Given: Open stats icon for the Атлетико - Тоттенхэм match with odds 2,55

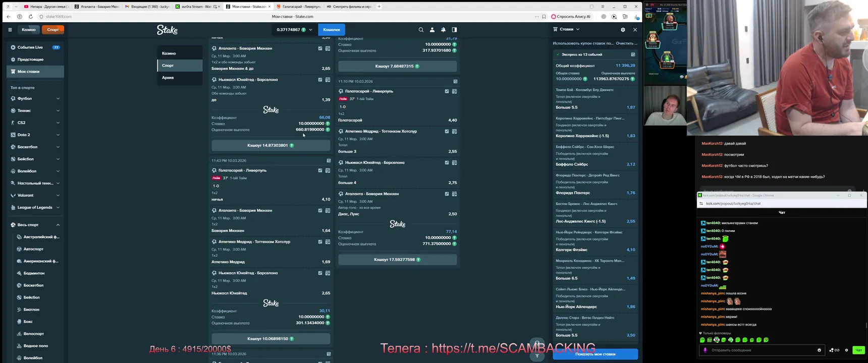Looking at the screenshot, I should pos(447,132).
